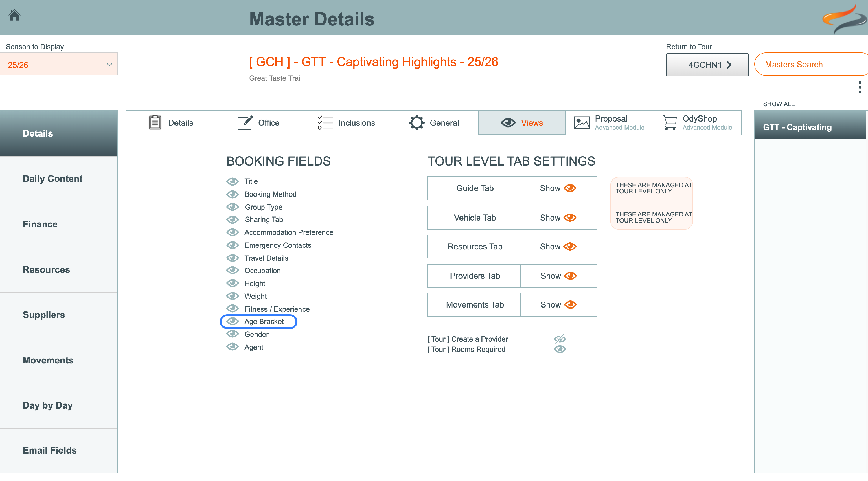Toggle Movements Tab Show button
Image resolution: width=868 pixels, height=481 pixels.
pyautogui.click(x=558, y=305)
